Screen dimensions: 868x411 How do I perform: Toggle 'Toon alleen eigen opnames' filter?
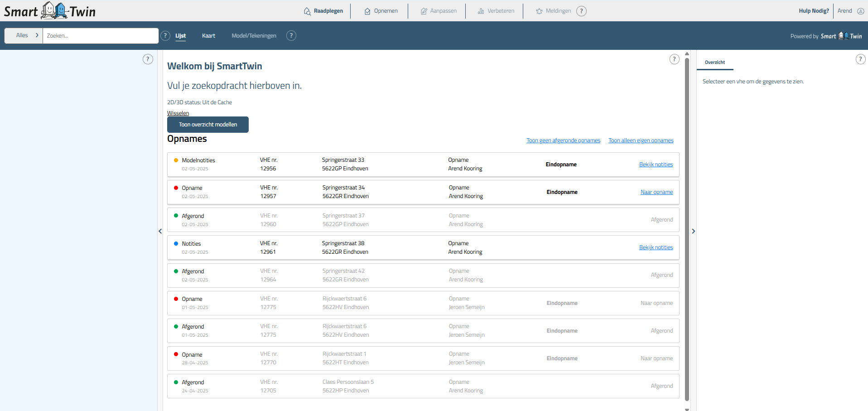point(641,140)
